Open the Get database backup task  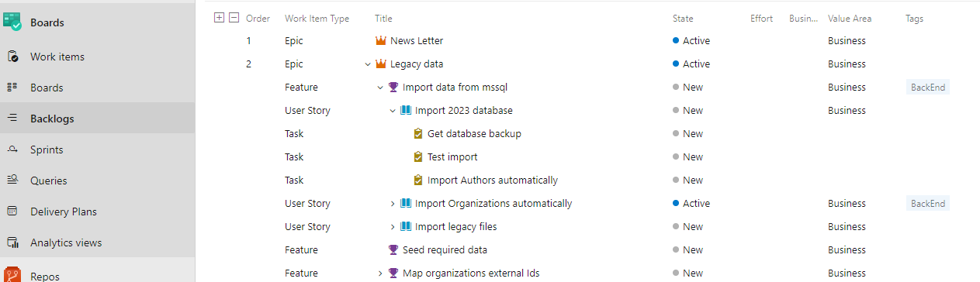tap(474, 133)
